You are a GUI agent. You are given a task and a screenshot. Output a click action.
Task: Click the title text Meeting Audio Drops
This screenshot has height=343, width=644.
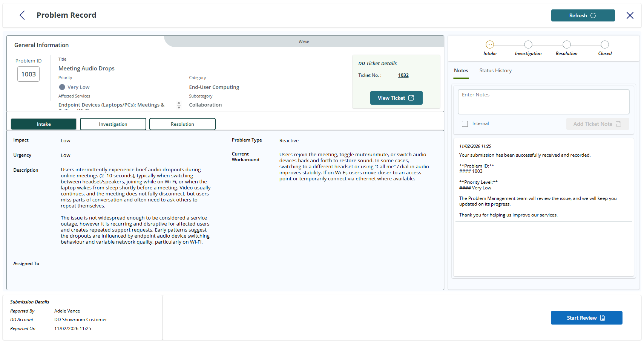(86, 69)
